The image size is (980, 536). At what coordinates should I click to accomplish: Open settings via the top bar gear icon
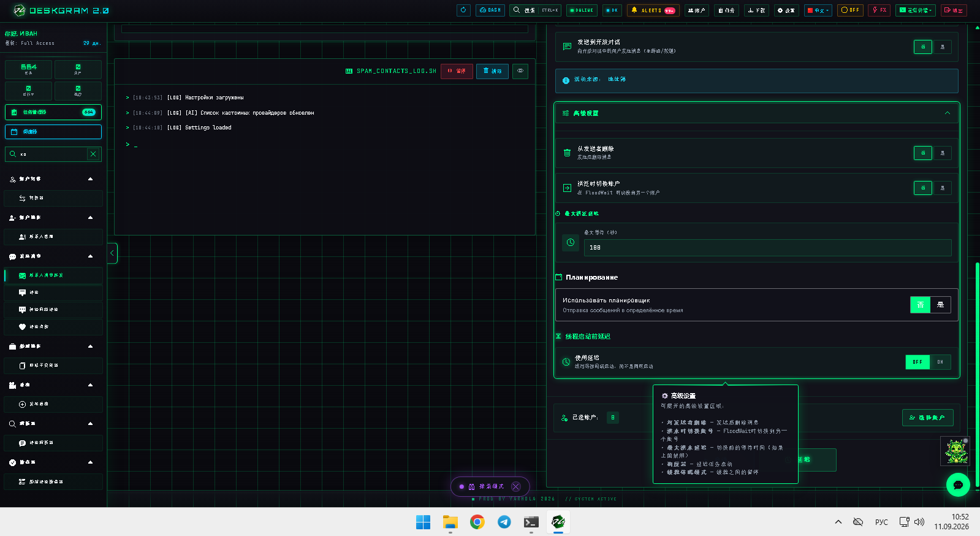click(786, 10)
